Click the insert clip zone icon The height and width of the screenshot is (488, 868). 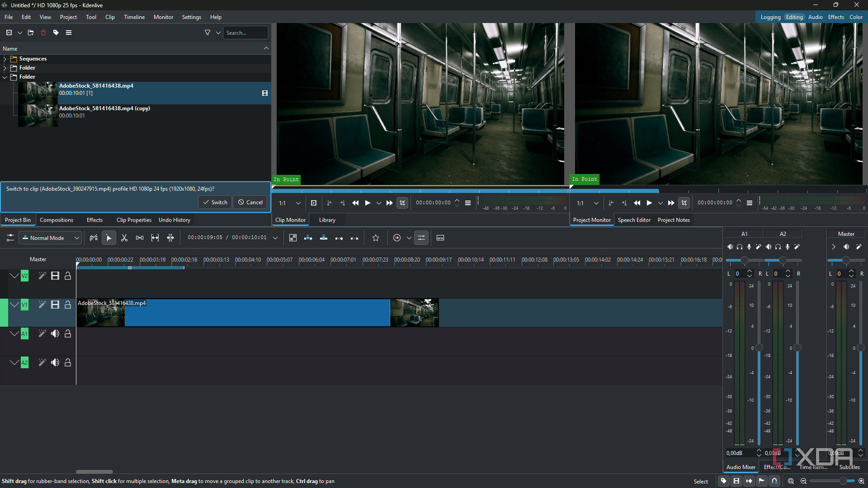tap(308, 238)
